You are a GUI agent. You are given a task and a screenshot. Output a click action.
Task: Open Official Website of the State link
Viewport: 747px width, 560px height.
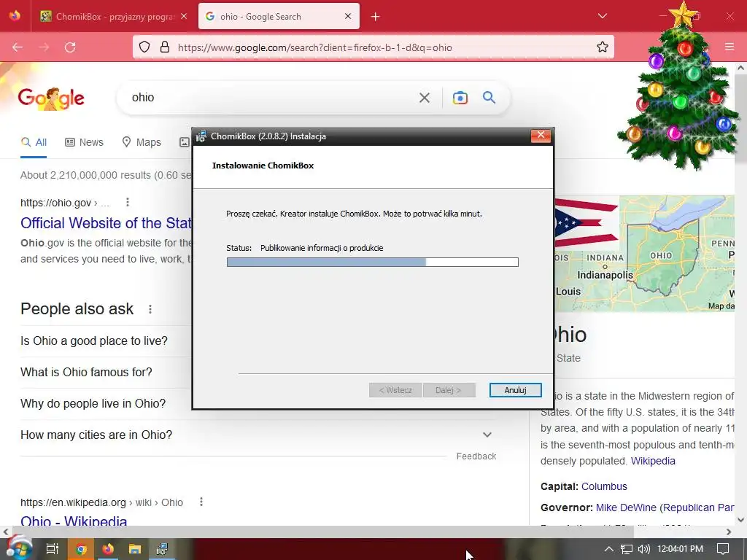(x=107, y=223)
